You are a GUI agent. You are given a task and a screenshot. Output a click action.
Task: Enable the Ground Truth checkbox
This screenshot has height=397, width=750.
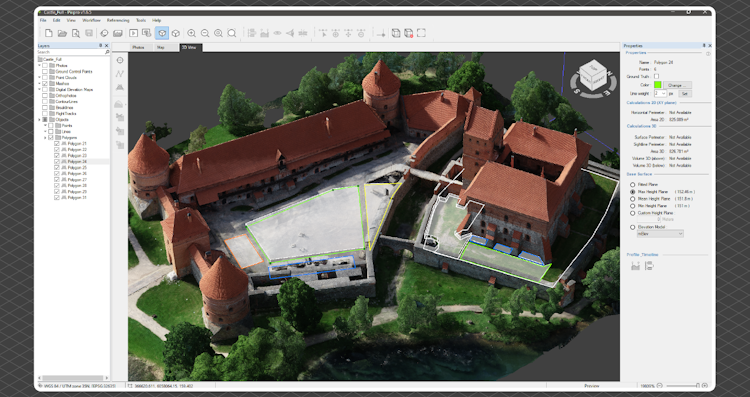(656, 77)
